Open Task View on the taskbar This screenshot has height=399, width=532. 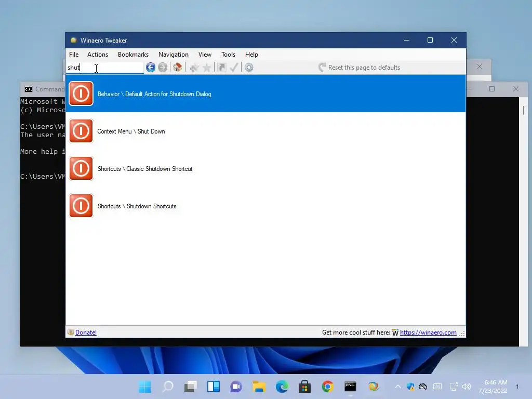[191, 387]
